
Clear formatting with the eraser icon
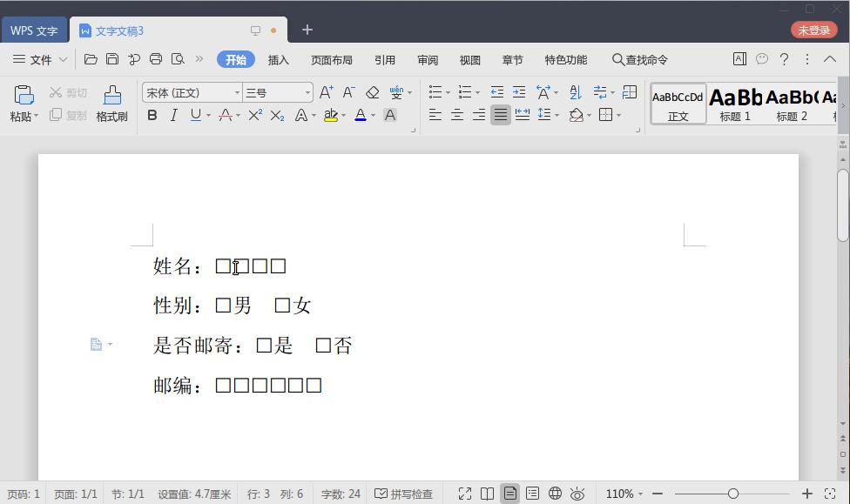point(374,91)
